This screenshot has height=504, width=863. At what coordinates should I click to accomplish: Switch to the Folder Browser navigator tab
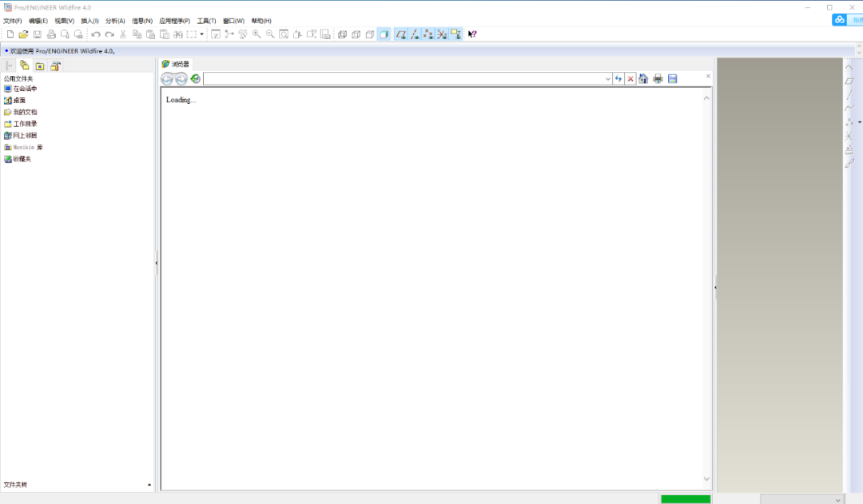coord(24,65)
